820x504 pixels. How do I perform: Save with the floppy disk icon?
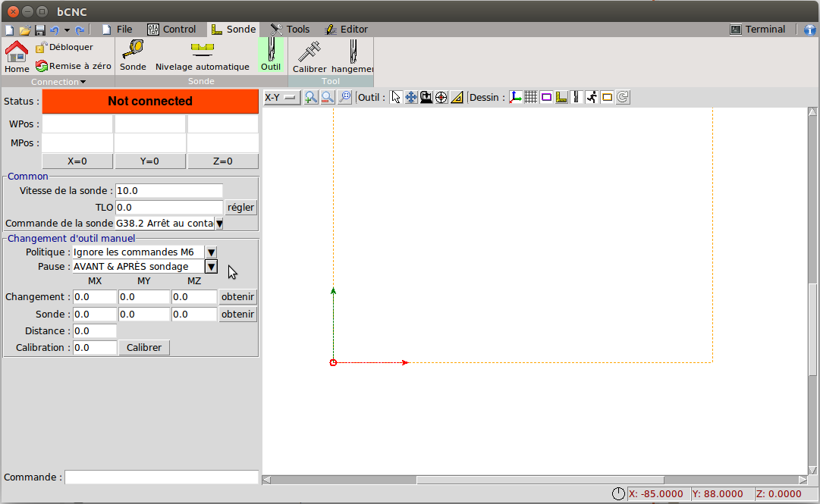click(x=39, y=30)
